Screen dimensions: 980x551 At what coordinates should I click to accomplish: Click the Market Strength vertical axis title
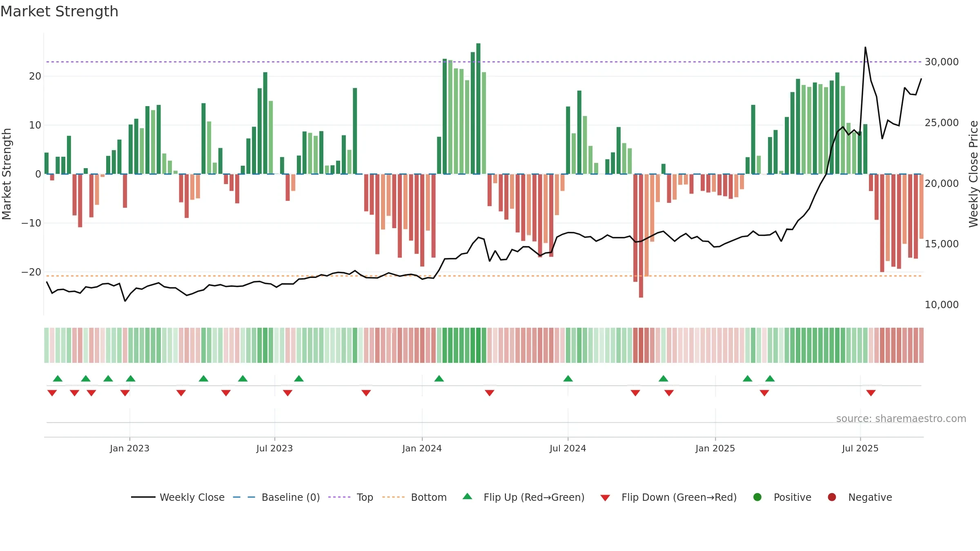pos(7,174)
